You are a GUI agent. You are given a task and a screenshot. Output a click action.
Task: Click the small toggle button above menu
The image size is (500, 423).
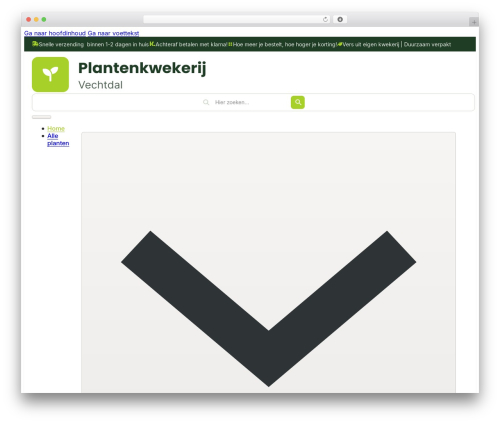(x=41, y=117)
